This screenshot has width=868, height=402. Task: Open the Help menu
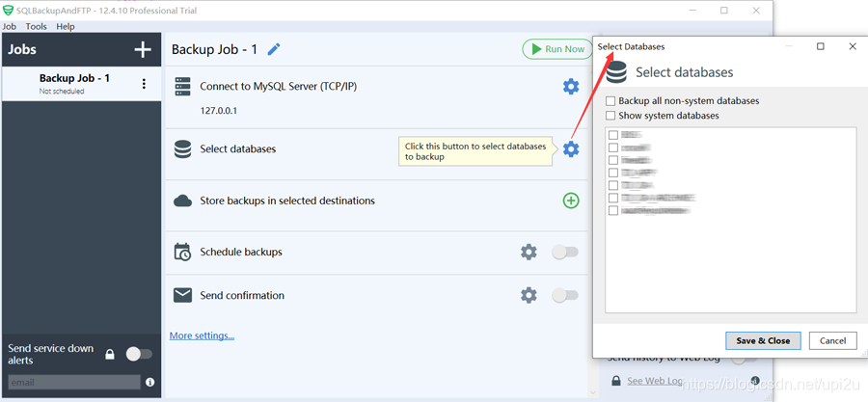(66, 27)
